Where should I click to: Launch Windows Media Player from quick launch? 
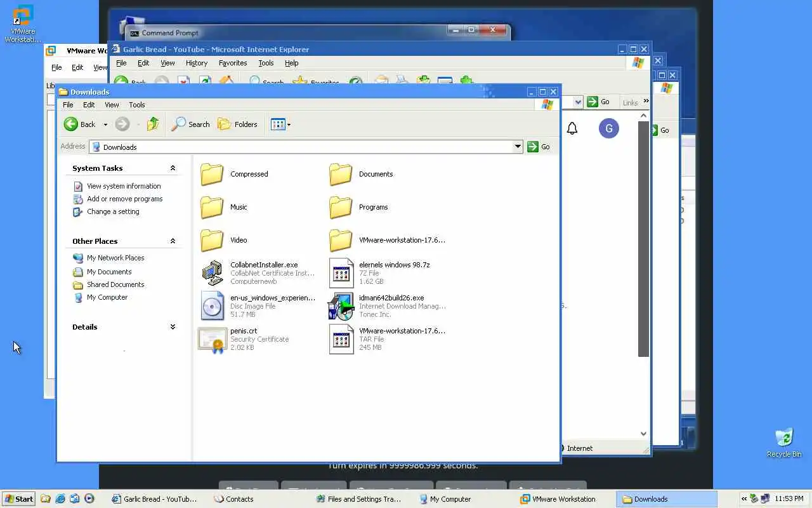[x=89, y=499]
